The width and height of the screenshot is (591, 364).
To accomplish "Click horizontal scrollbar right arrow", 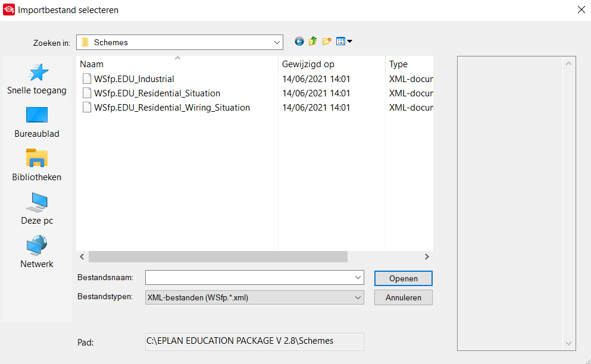I will (x=427, y=256).
